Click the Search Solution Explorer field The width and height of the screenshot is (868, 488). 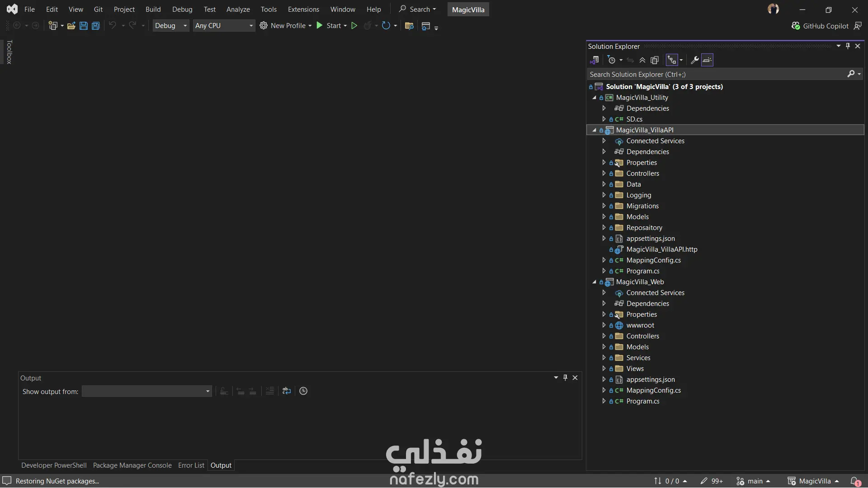point(716,74)
